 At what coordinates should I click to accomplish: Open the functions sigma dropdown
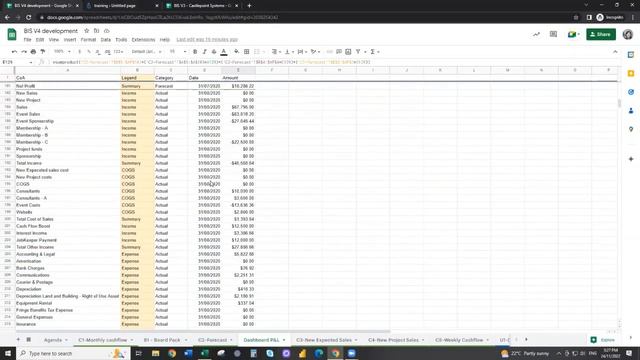[x=375, y=52]
